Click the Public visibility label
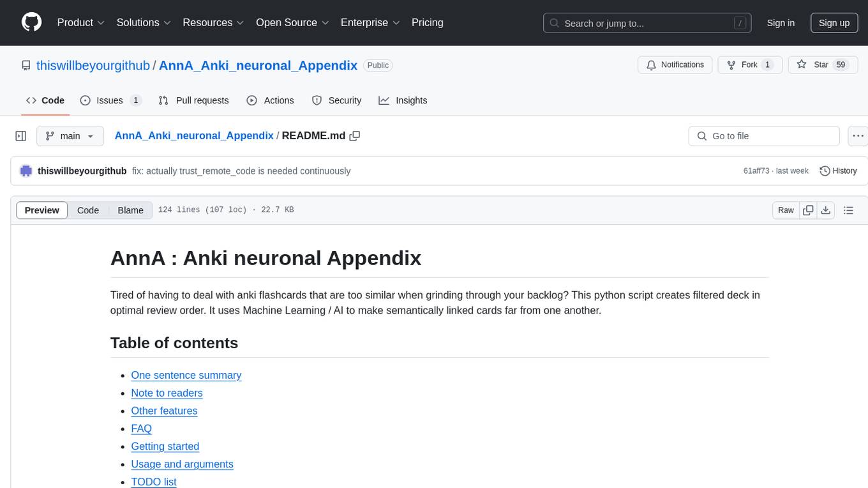The width and height of the screenshot is (868, 488). tap(378, 65)
